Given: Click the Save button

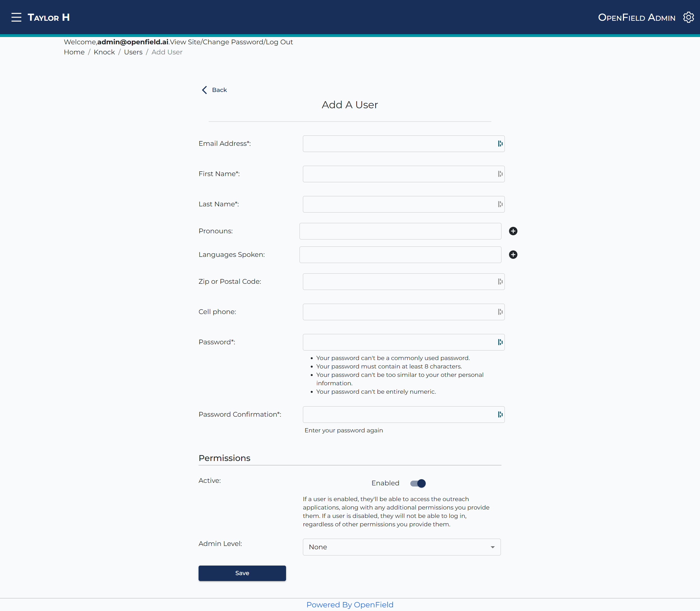Looking at the screenshot, I should 242,573.
